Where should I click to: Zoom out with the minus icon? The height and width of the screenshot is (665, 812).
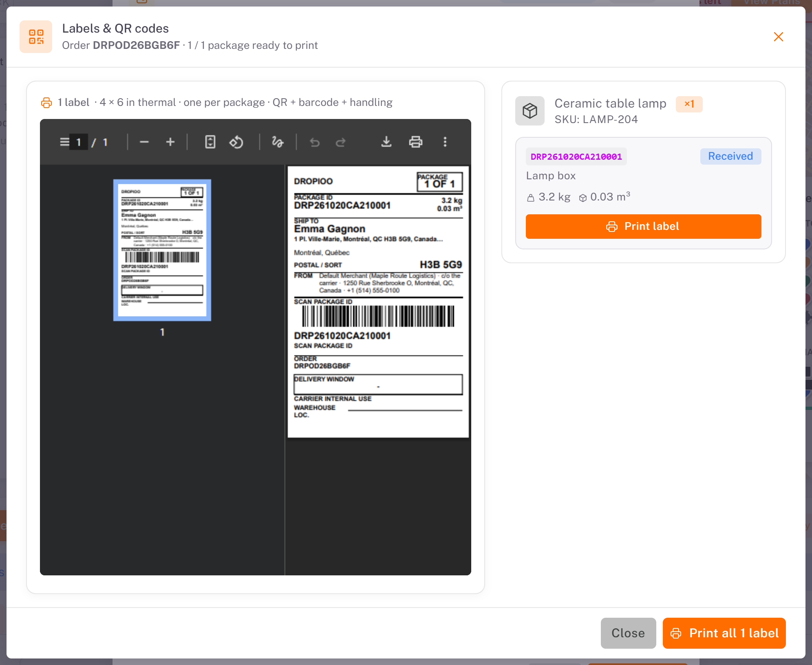pos(144,142)
